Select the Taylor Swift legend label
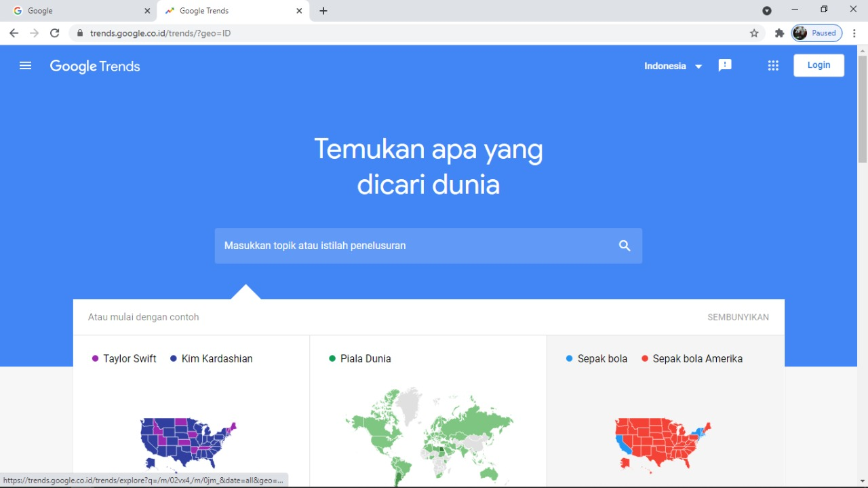This screenshot has width=868, height=488. click(x=130, y=358)
